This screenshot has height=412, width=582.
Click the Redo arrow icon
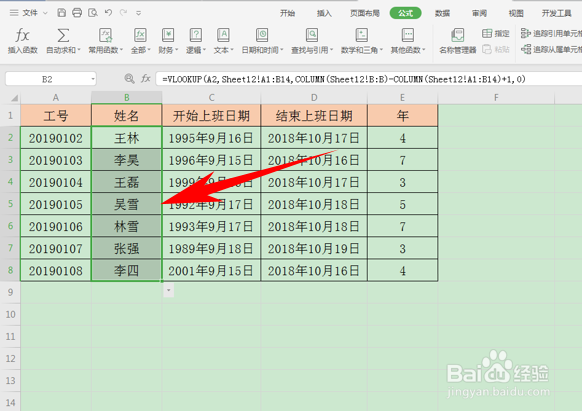click(123, 13)
